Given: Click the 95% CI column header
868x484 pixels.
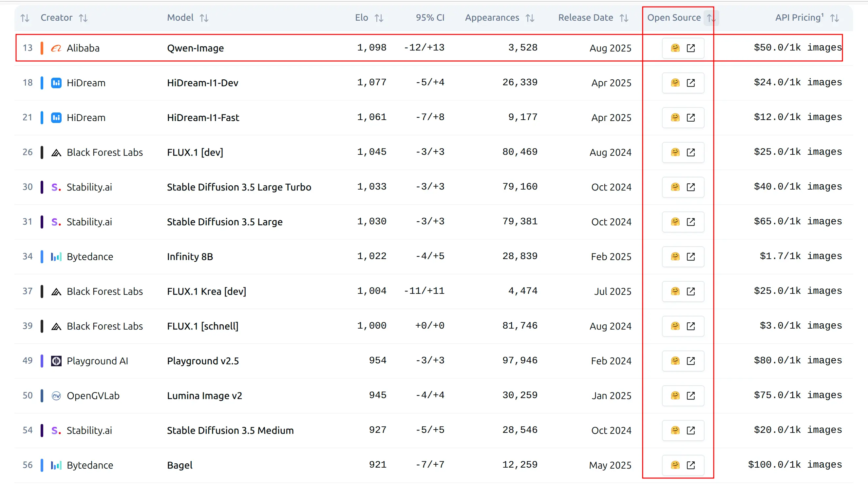Looking at the screenshot, I should (430, 17).
